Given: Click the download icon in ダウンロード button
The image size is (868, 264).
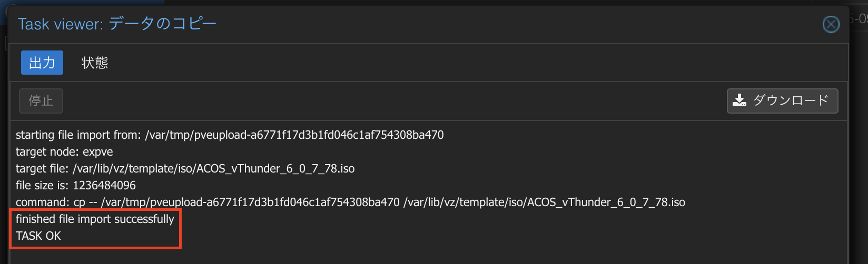Looking at the screenshot, I should (739, 100).
